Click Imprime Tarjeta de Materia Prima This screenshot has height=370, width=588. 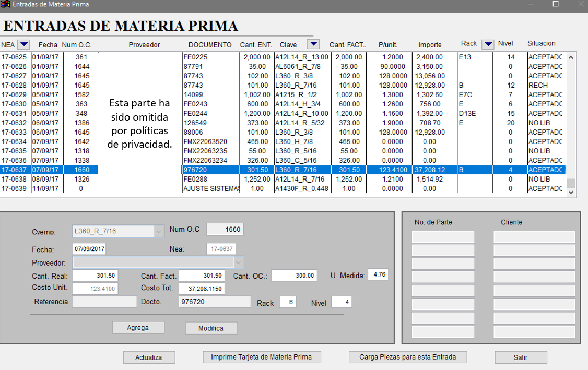[261, 357]
